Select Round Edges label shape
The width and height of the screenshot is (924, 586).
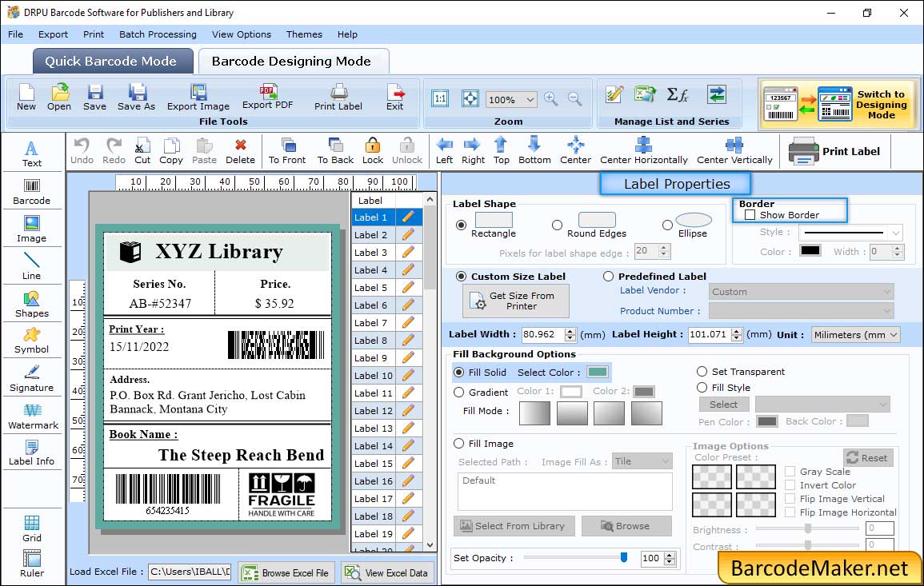click(x=557, y=225)
